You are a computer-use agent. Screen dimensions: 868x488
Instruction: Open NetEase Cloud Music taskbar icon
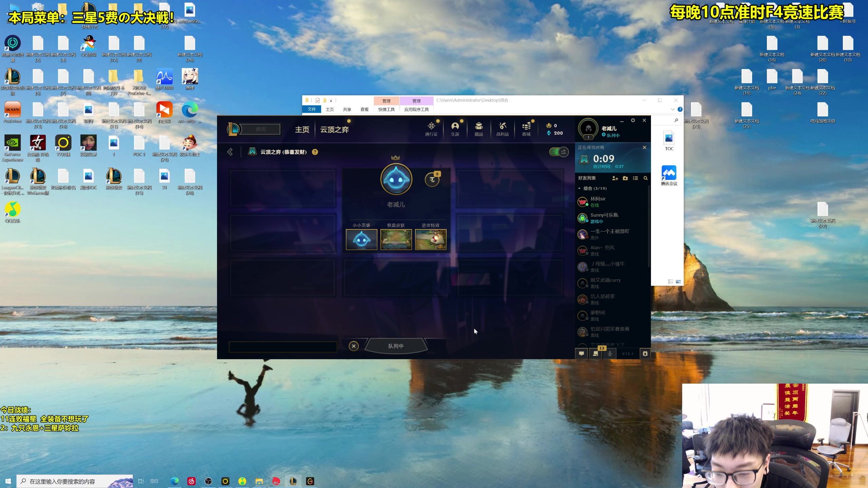(x=192, y=481)
